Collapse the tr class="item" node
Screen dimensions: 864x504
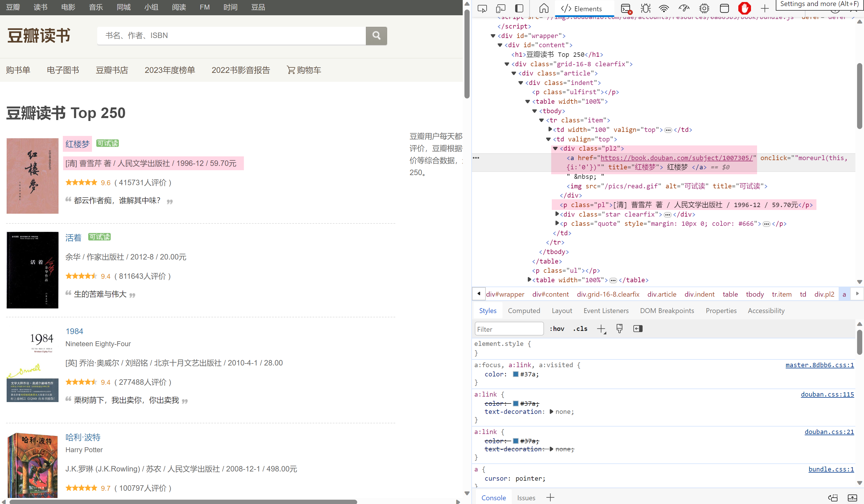(x=541, y=120)
